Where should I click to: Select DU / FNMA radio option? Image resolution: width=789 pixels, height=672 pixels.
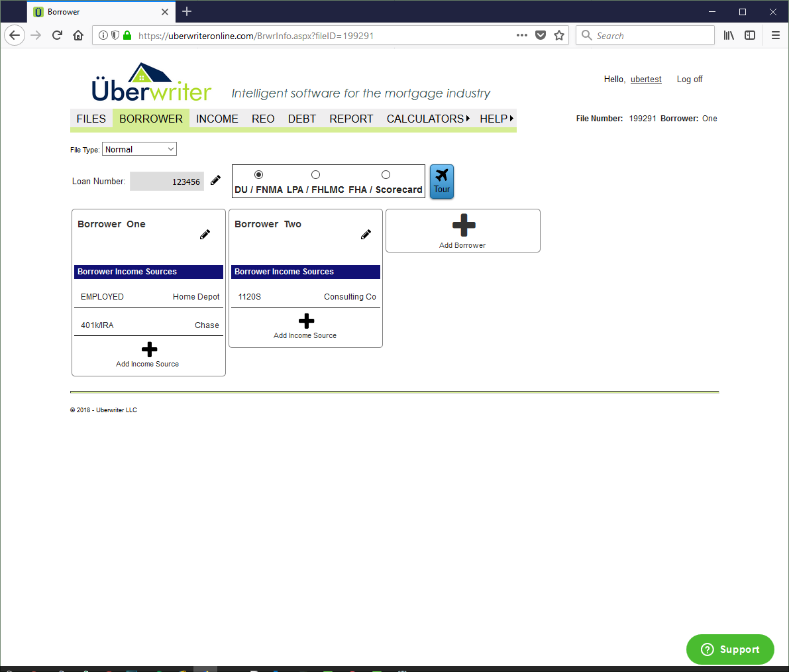(x=258, y=175)
